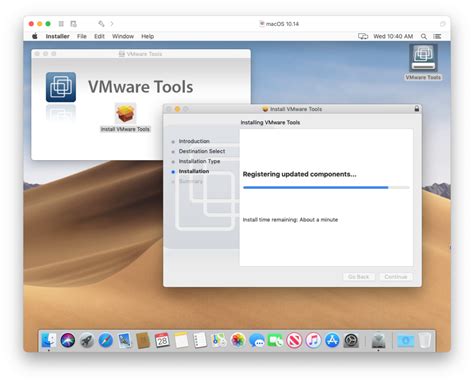
Task: Click the large VMware Tools heading
Action: [140, 87]
